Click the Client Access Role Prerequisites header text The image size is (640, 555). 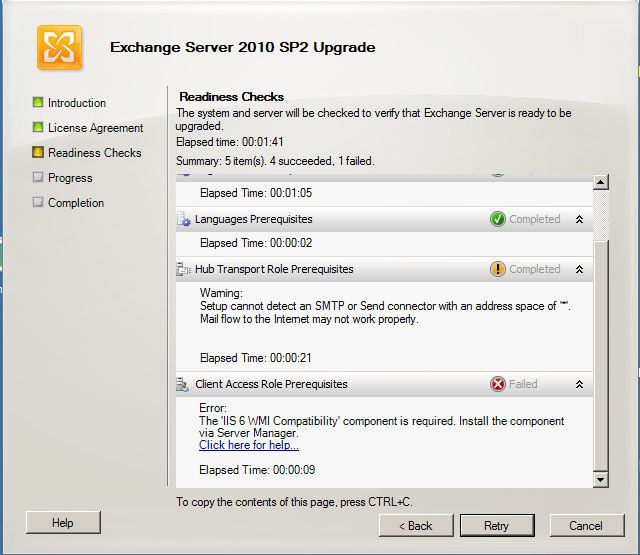[271, 384]
